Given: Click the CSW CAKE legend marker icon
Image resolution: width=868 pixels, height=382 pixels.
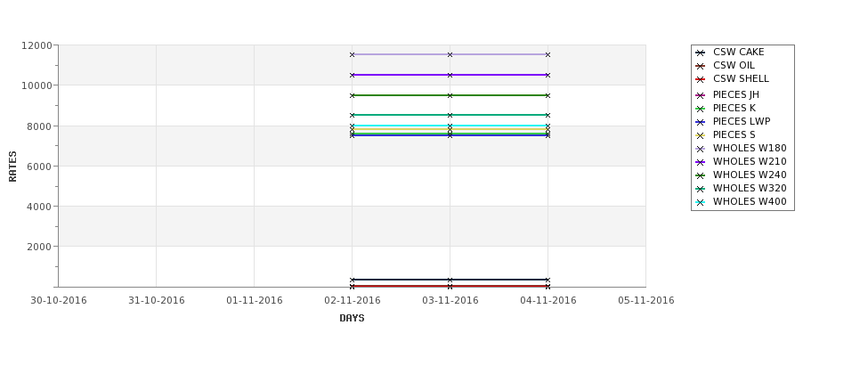Looking at the screenshot, I should tap(701, 53).
